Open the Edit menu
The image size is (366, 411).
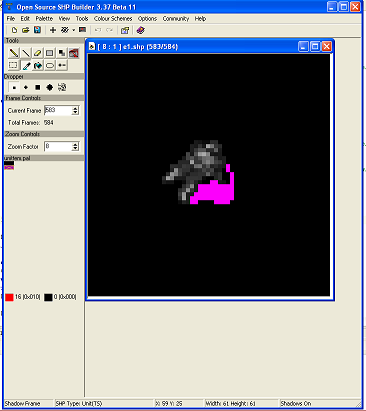pos(25,19)
